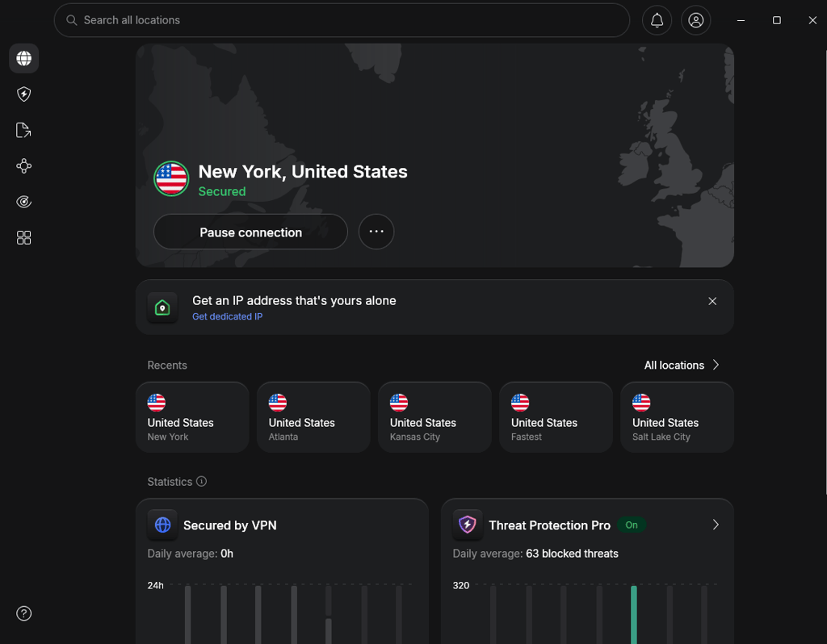This screenshot has width=827, height=644.
Task: Click Daily average 0h text
Action: (x=191, y=554)
